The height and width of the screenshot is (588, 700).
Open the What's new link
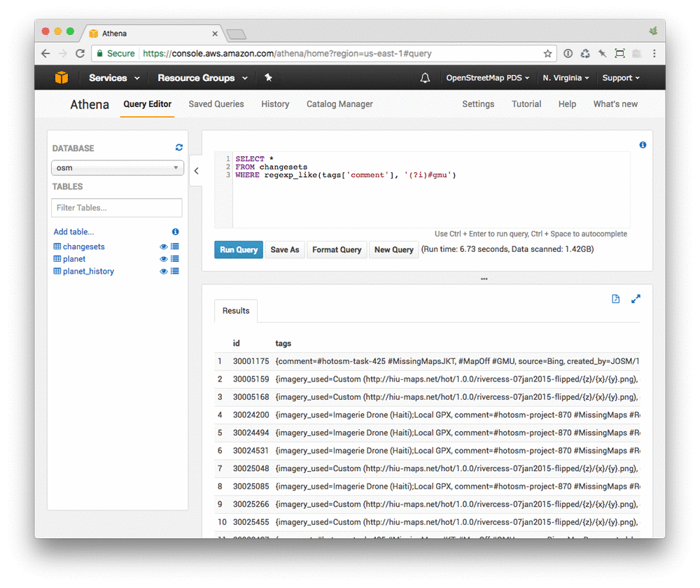coord(615,104)
